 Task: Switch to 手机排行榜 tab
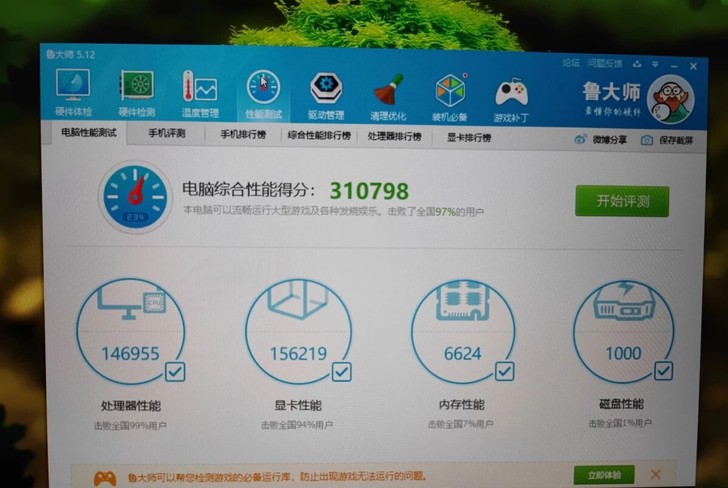pos(243,135)
